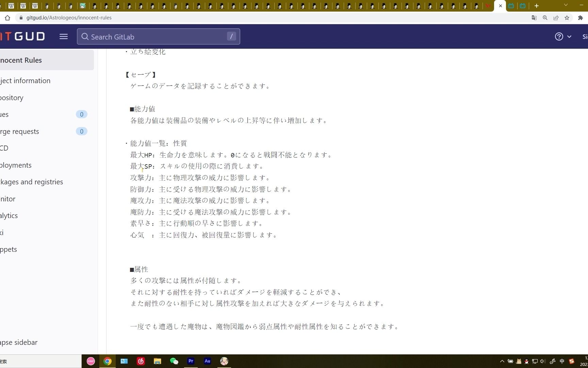Image resolution: width=588 pixels, height=368 pixels.
Task: Switch to the second bilibili tab
Action: coord(523,6)
